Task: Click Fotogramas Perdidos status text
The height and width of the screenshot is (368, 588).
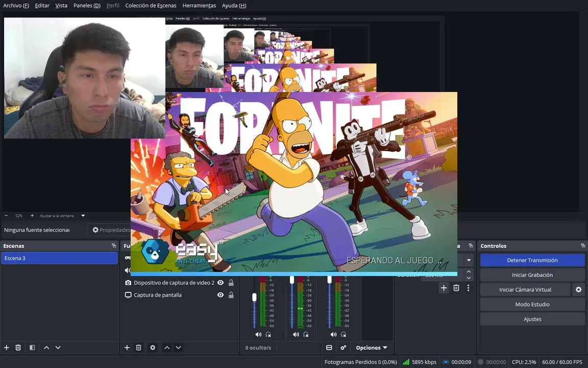Action: (360, 362)
